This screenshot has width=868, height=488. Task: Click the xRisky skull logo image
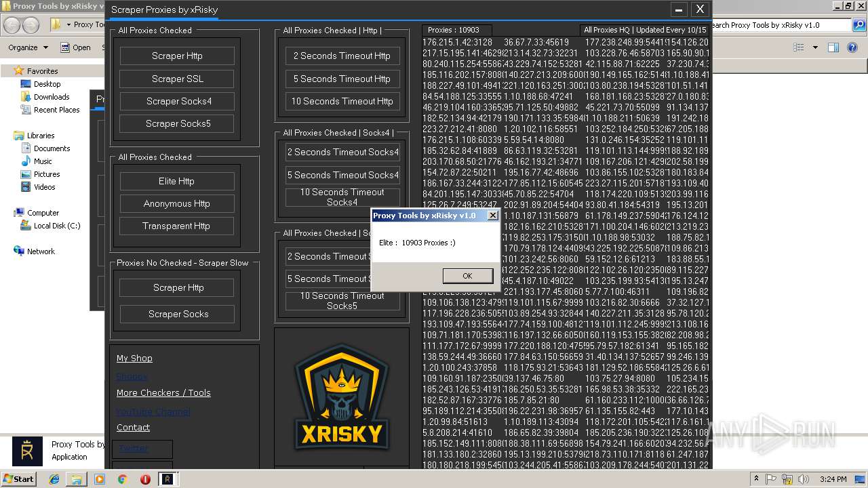tap(342, 397)
